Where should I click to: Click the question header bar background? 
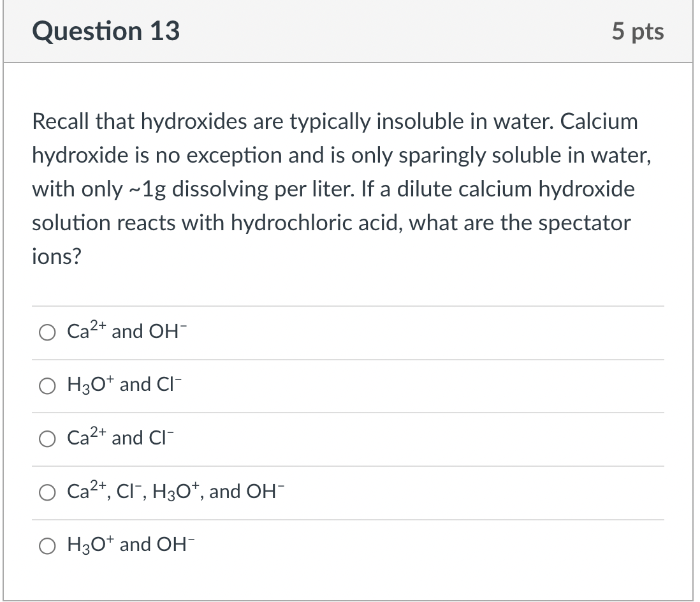383,31
